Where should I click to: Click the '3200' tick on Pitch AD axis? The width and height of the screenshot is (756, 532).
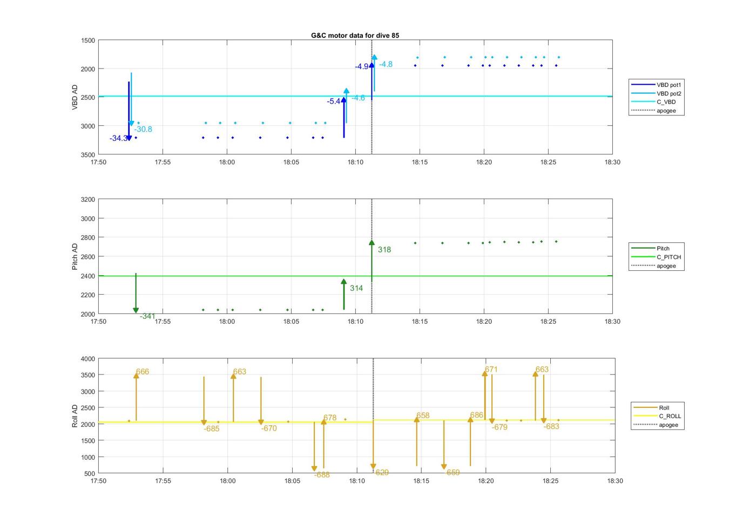click(87, 200)
